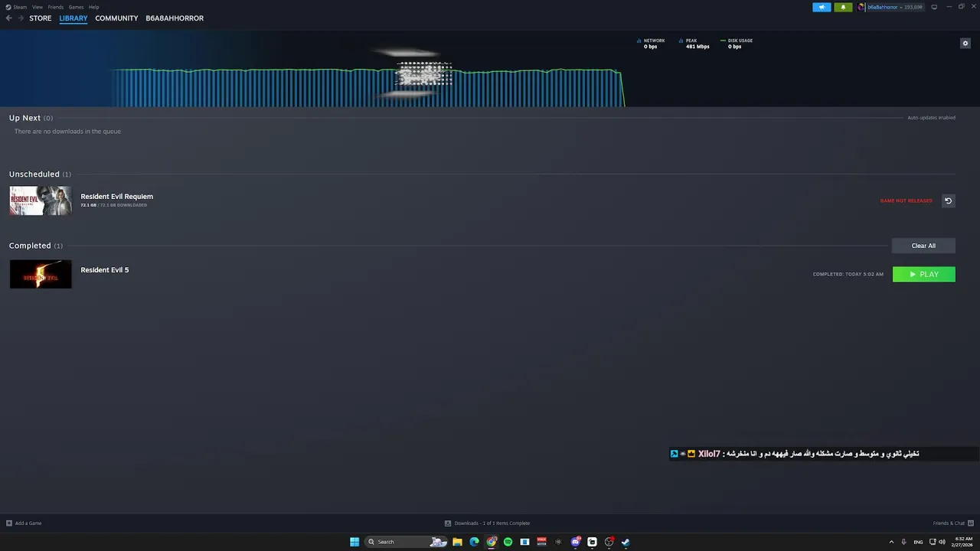Click the COMPLETED: TODAY 5:02 AM label
This screenshot has width=980, height=551.
(848, 274)
